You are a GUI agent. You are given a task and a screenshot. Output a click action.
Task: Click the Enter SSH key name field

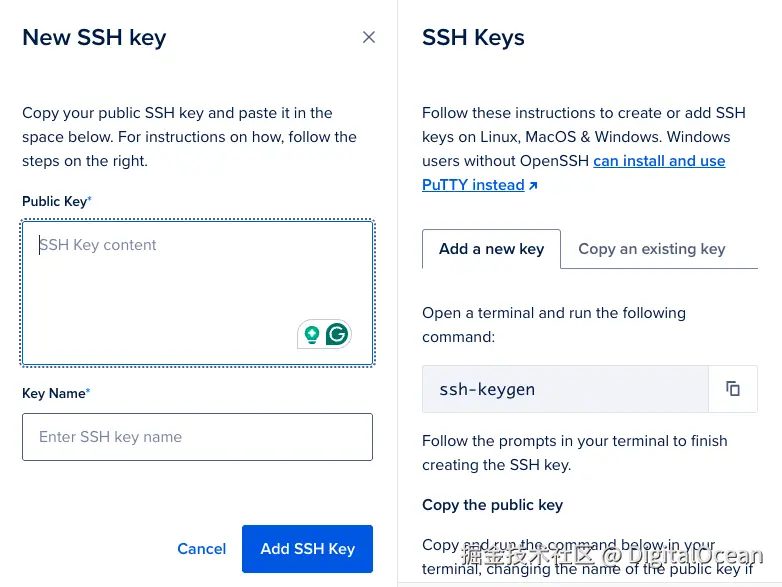(x=197, y=437)
